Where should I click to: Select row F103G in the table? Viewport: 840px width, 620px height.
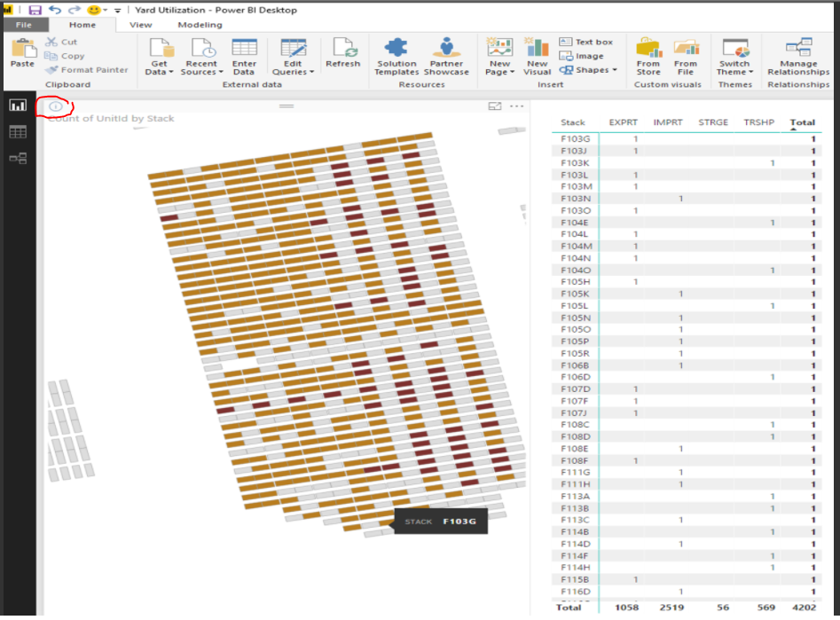click(x=687, y=138)
